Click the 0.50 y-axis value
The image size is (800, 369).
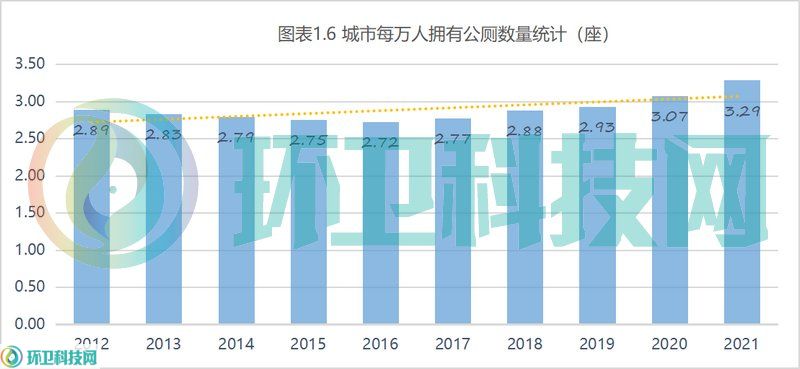click(30, 287)
